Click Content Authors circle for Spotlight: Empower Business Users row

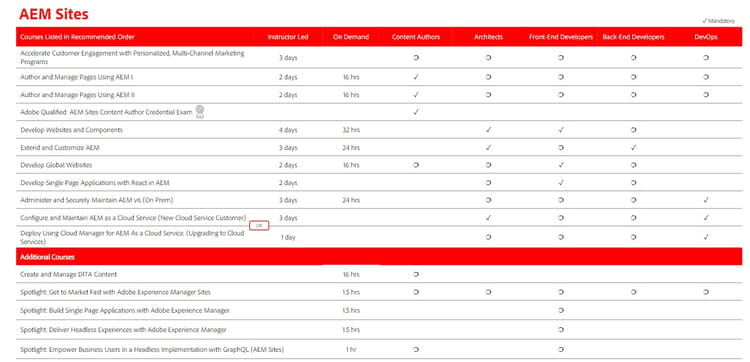[416, 349]
